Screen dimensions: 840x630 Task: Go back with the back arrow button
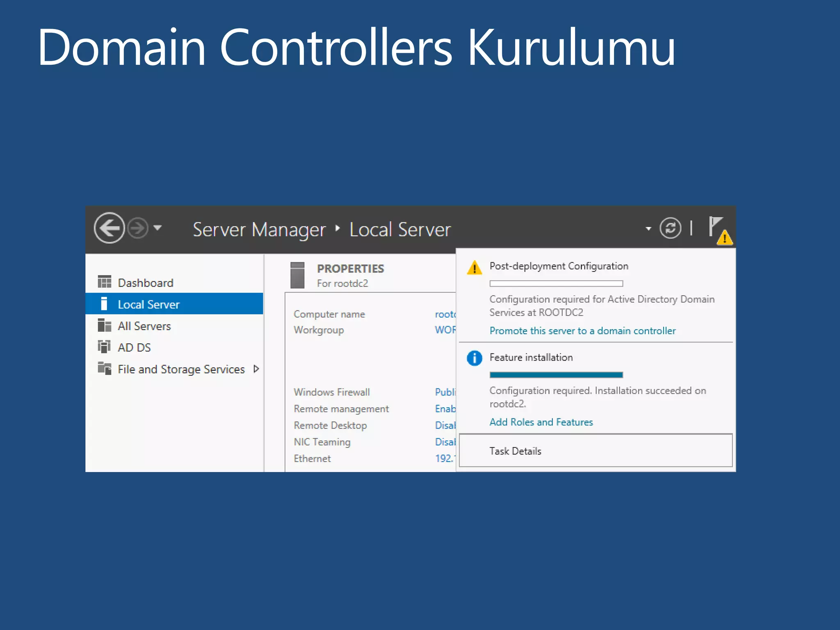coord(109,228)
